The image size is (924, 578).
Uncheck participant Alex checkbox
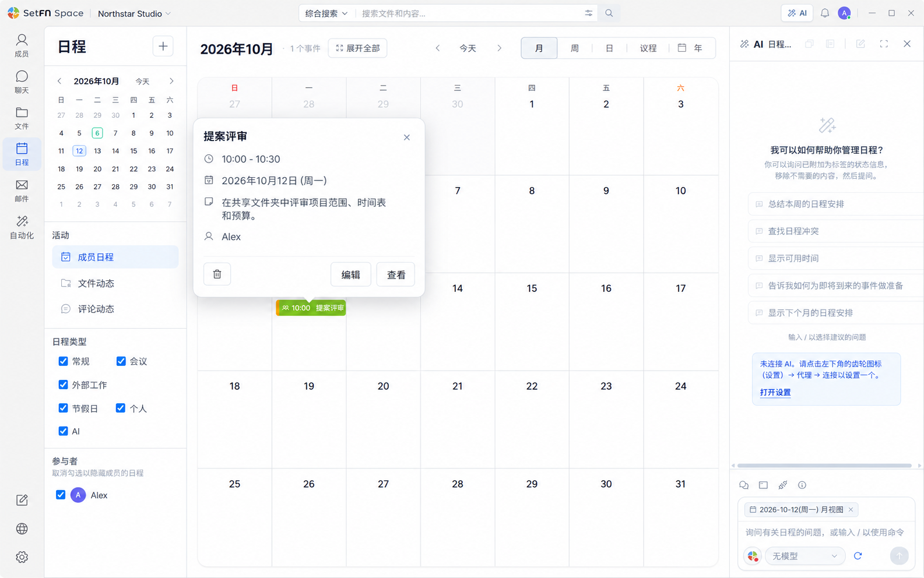61,495
